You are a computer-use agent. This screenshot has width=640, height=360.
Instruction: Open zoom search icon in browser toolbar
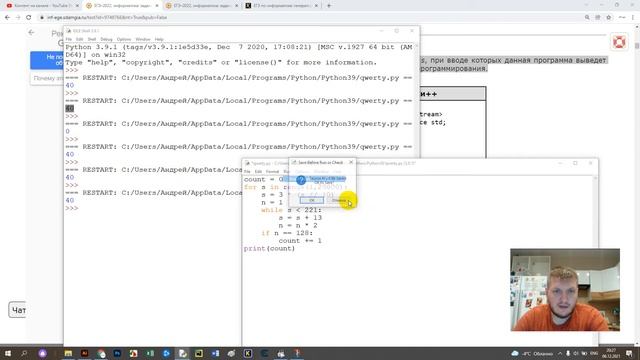point(587,18)
